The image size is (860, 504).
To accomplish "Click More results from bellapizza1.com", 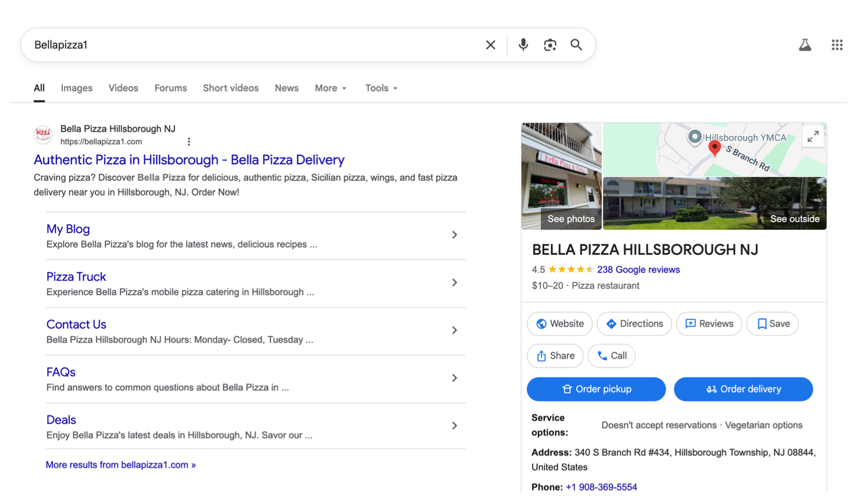I will [120, 465].
